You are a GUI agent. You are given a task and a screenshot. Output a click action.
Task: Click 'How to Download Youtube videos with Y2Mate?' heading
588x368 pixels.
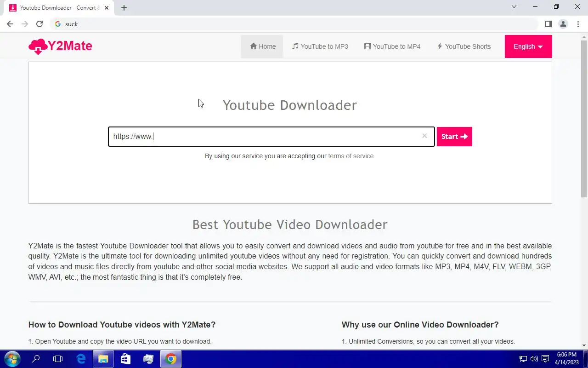122,325
